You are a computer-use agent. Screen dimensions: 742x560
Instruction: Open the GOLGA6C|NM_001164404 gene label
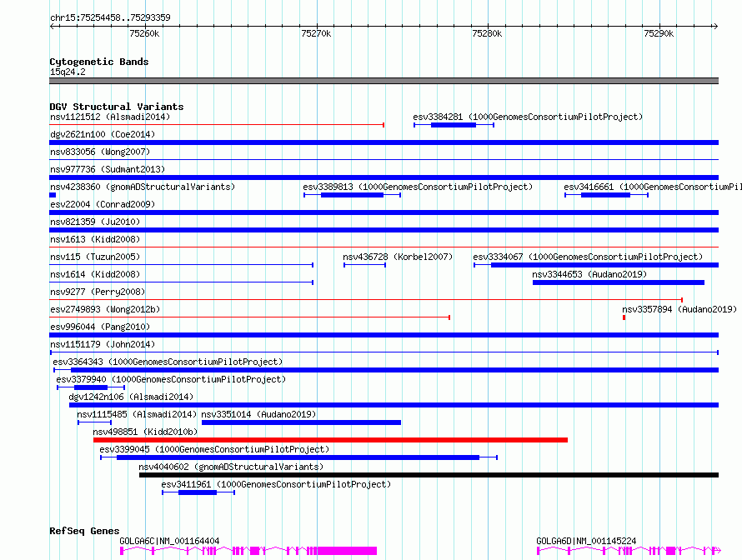click(x=169, y=541)
